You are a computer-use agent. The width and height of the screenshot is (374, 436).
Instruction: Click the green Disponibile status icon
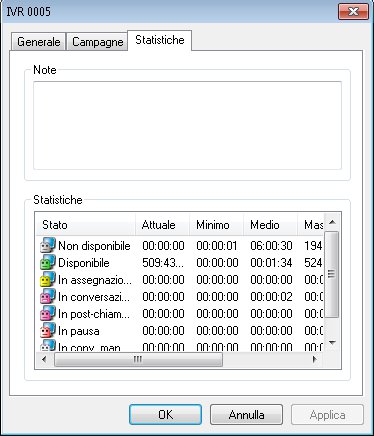click(48, 262)
